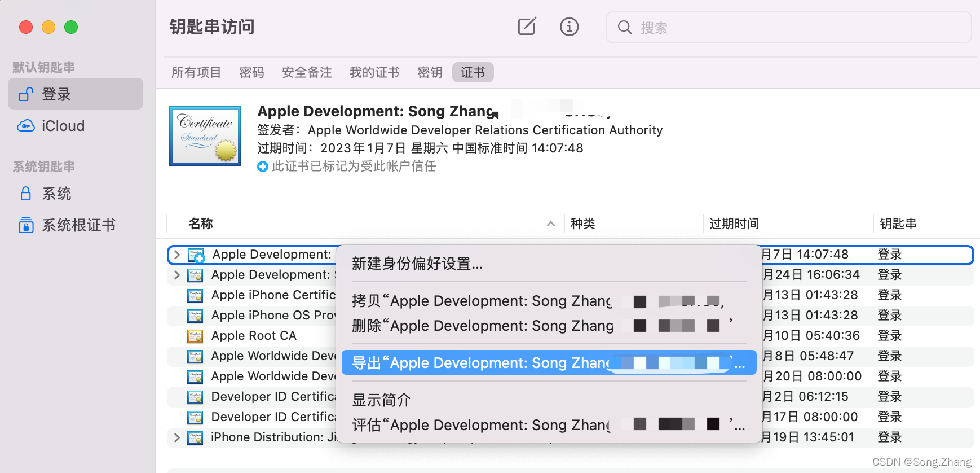Select the 系统根证书 keychain
The width and height of the screenshot is (980, 473).
76,225
